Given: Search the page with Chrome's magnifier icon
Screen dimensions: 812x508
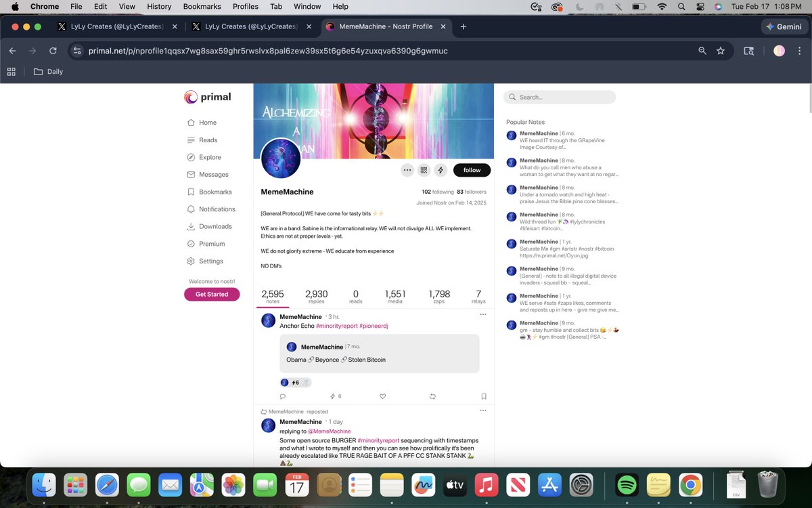Looking at the screenshot, I should [x=702, y=51].
